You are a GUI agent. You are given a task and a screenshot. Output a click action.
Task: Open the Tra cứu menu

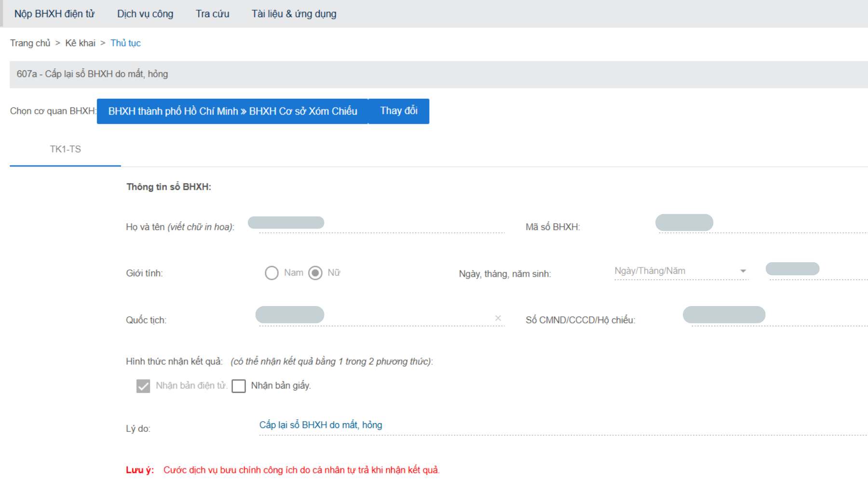[x=212, y=14]
